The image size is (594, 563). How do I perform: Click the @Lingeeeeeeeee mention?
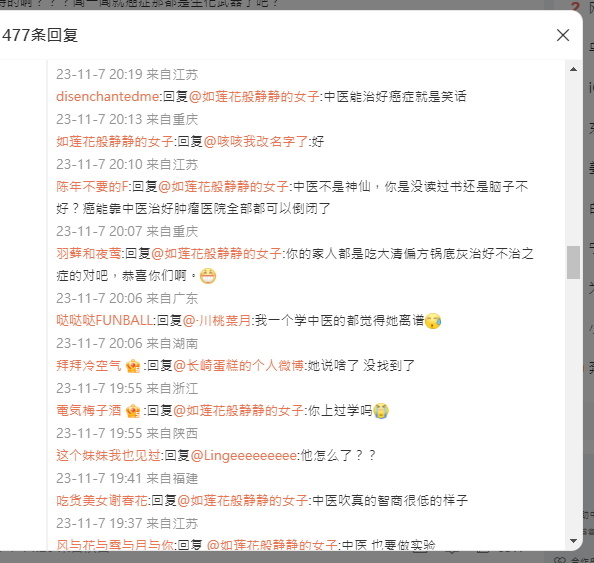(x=244, y=455)
